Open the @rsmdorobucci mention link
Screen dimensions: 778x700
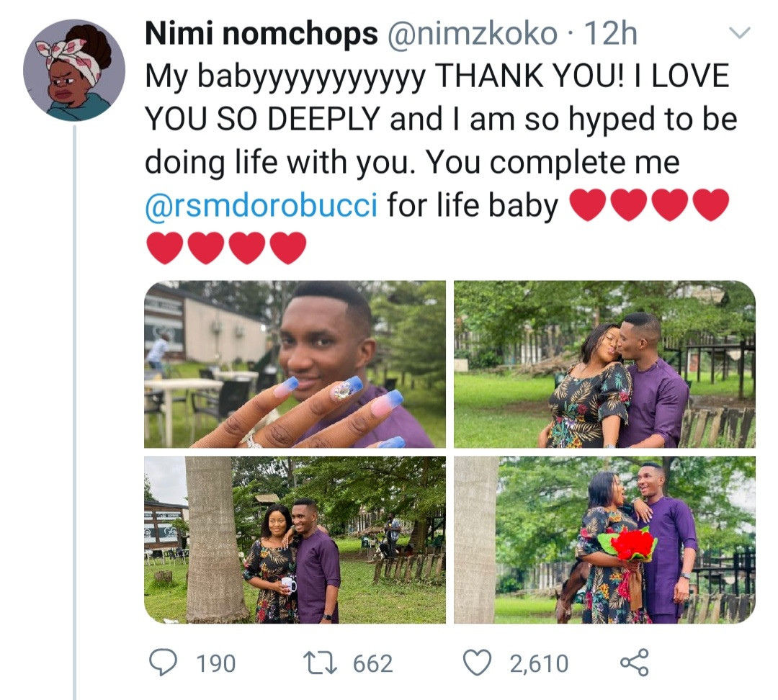(x=261, y=205)
